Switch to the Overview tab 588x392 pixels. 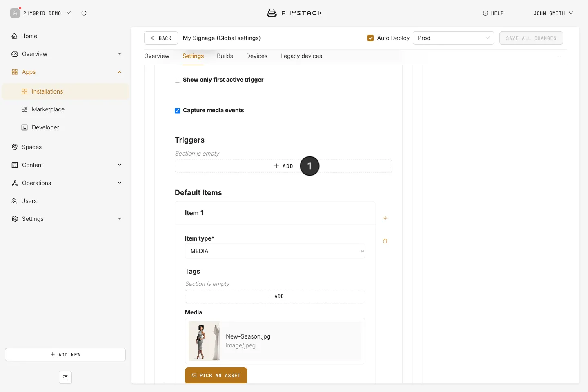157,56
